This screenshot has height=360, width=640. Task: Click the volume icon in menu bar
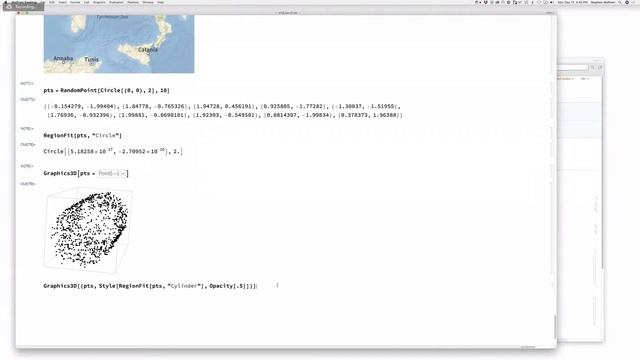551,2
